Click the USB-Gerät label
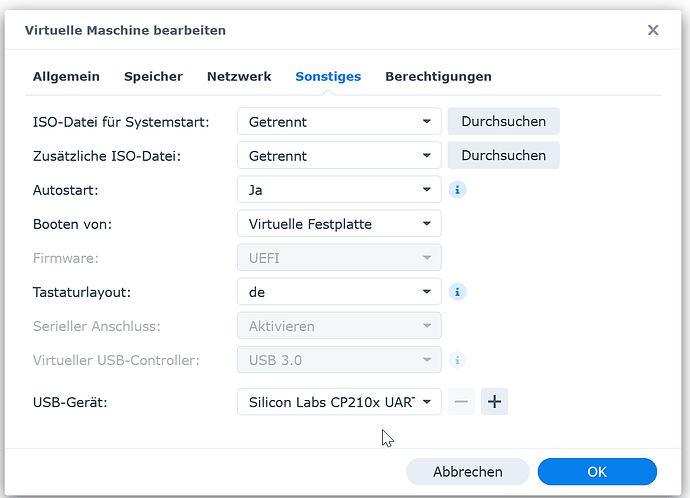The width and height of the screenshot is (690, 498). pyautogui.click(x=70, y=403)
